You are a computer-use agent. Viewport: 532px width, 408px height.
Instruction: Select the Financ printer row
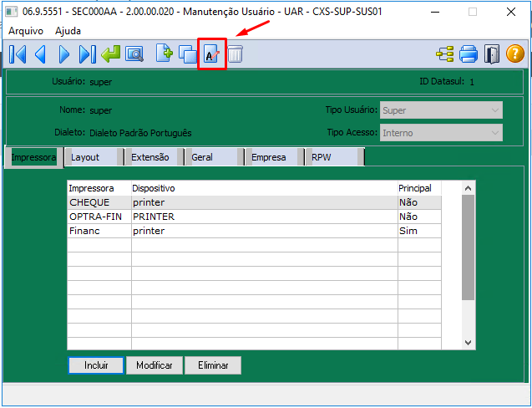coord(255,231)
